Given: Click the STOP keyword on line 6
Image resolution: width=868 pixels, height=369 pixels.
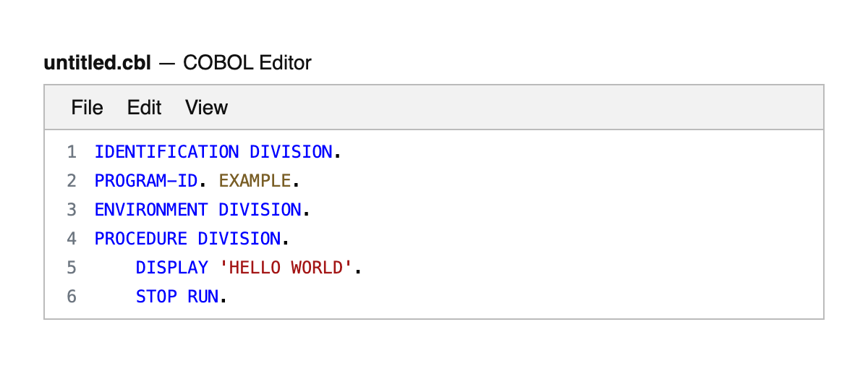Looking at the screenshot, I should 156,297.
